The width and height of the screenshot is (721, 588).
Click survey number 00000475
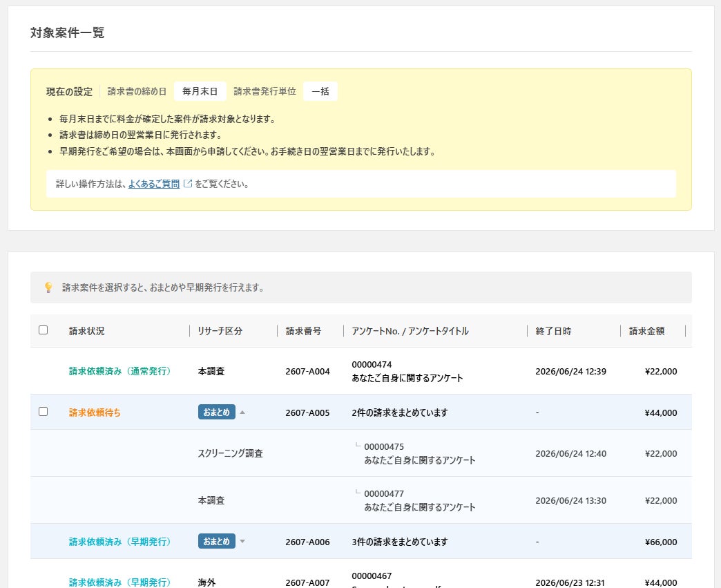click(x=384, y=447)
